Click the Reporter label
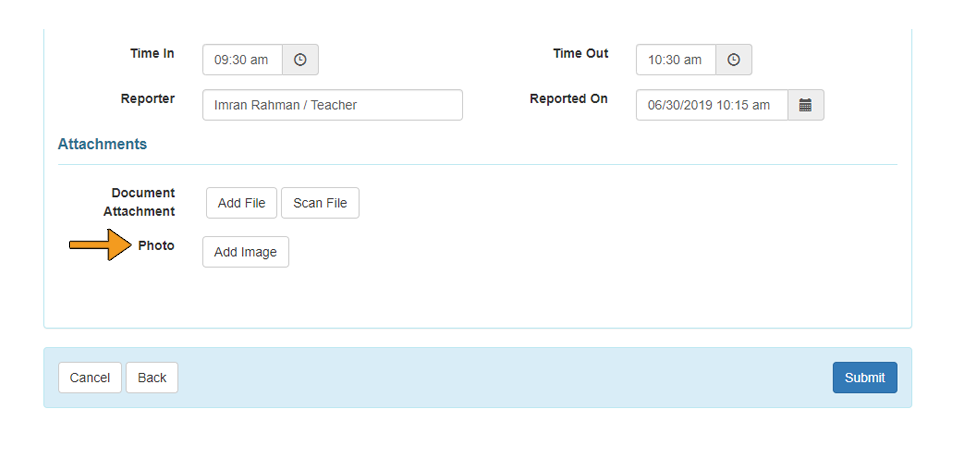The width and height of the screenshot is (957, 450). (148, 99)
